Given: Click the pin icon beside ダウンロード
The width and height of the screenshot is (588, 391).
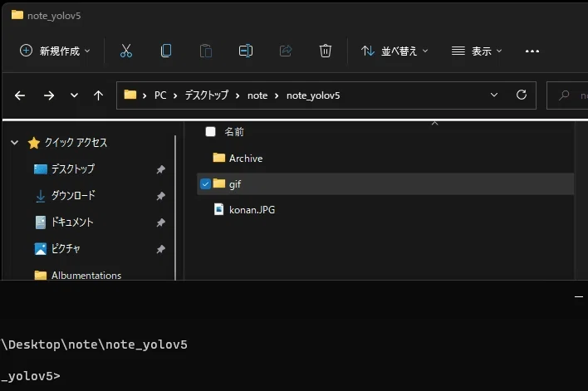Looking at the screenshot, I should (x=161, y=196).
